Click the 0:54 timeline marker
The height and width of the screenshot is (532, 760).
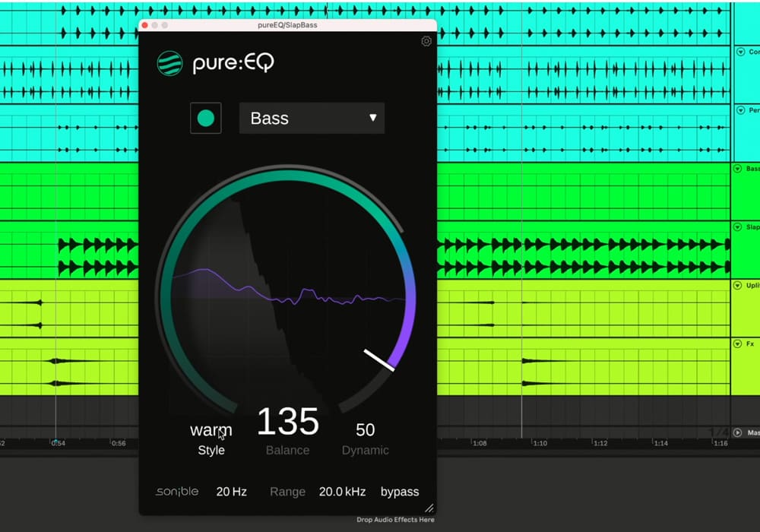pyautogui.click(x=59, y=443)
